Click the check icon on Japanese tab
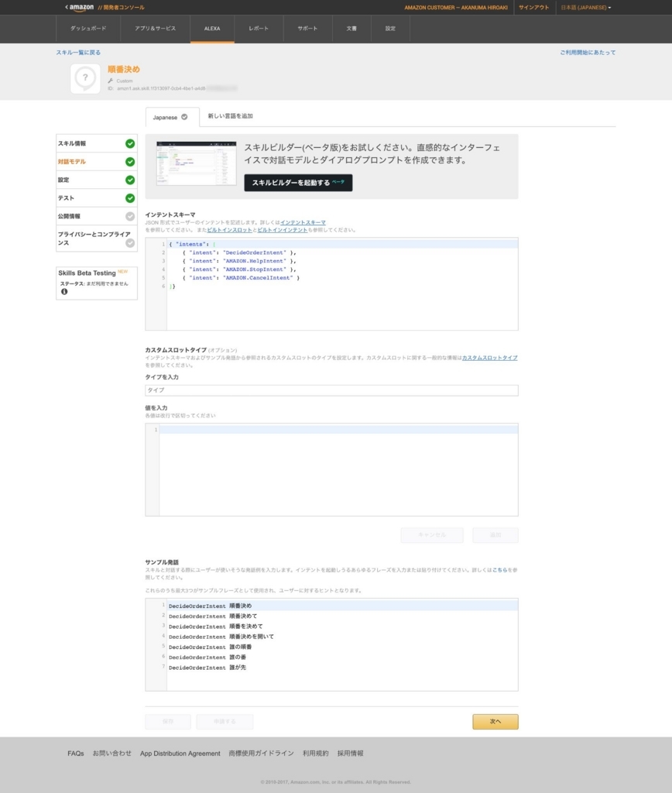Screen dimensions: 672x793 [184, 117]
